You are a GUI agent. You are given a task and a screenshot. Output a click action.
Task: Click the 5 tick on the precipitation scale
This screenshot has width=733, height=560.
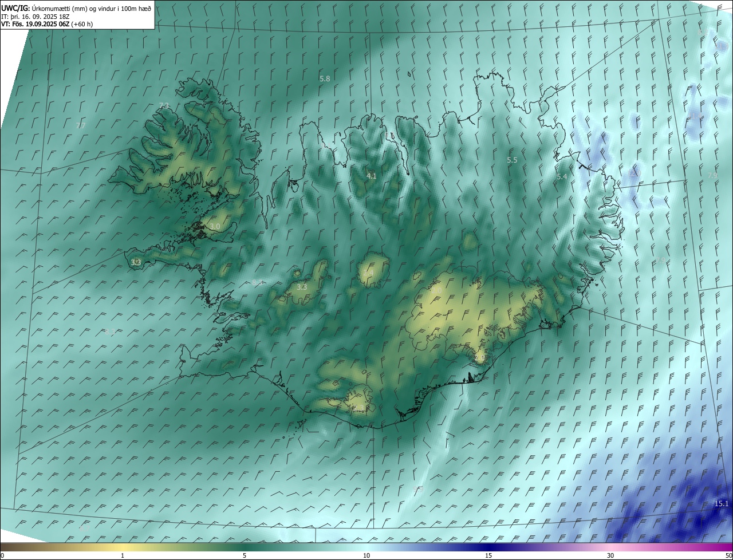(245, 555)
